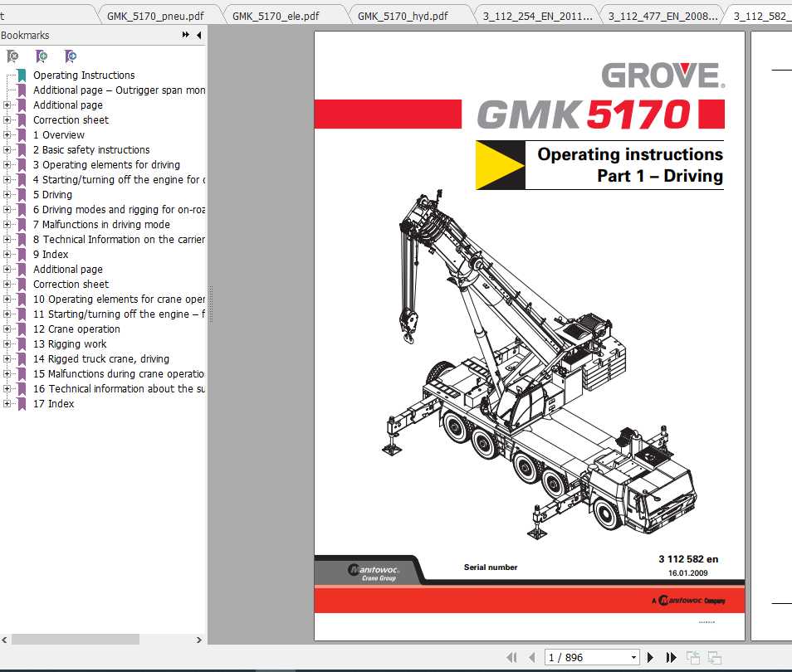Click the delete bookmark icon in Bookmarks panel

12,56
